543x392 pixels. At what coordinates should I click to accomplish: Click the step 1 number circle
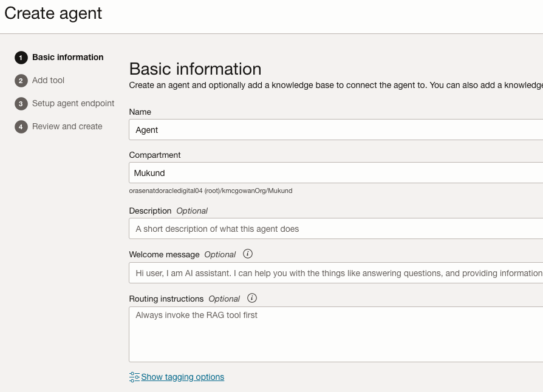(x=21, y=58)
